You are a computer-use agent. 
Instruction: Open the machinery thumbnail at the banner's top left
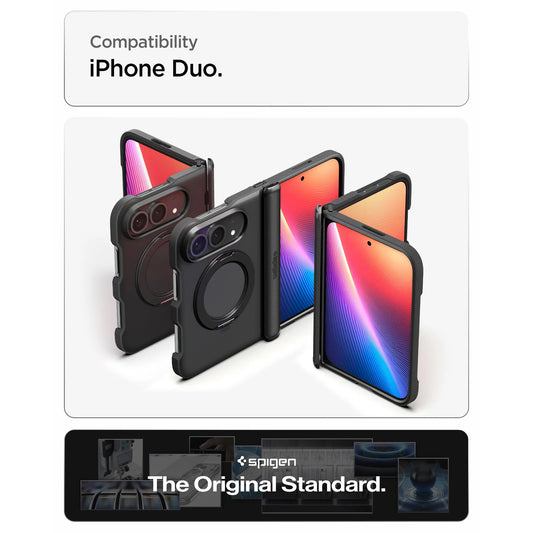(x=120, y=459)
